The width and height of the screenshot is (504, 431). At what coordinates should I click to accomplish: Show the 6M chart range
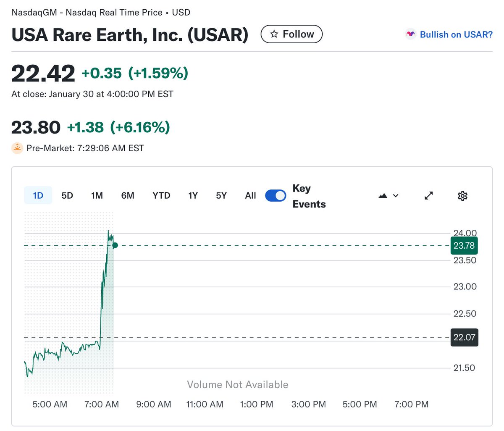point(128,196)
